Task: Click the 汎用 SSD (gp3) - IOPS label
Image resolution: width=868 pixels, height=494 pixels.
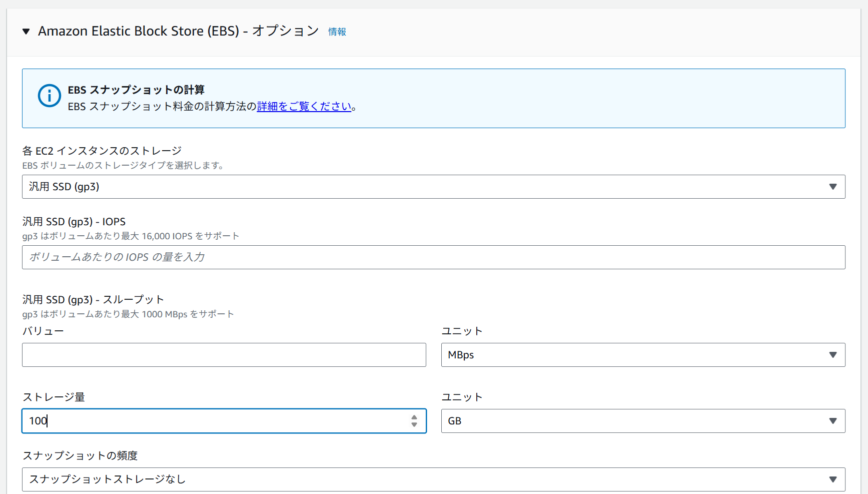Action: (74, 222)
